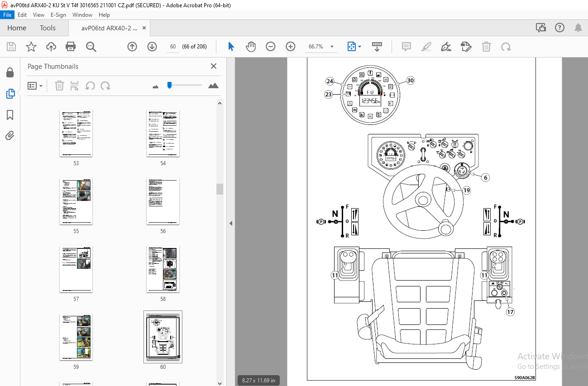Reduce thumbnail size small mountain icon
This screenshot has height=386, width=588.
pyautogui.click(x=156, y=86)
